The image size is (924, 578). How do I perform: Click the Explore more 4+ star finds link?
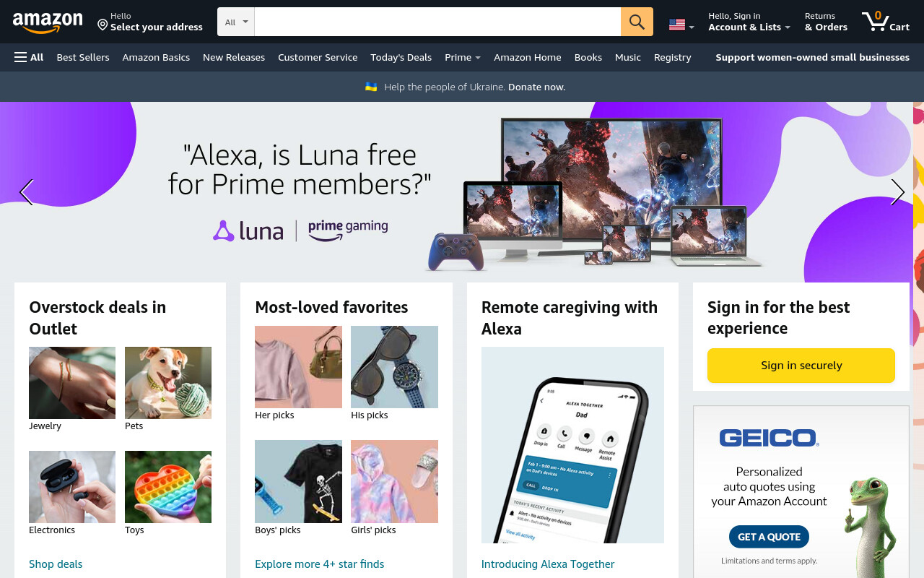[320, 564]
